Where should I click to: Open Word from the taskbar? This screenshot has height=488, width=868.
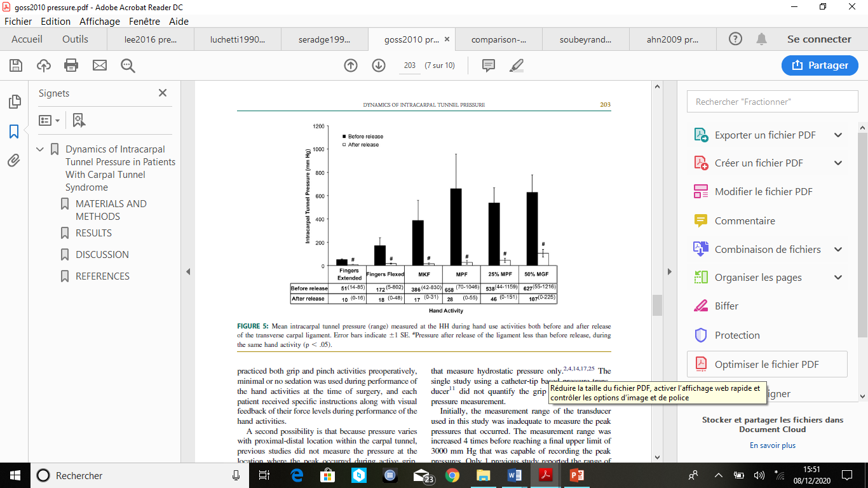[x=514, y=475]
